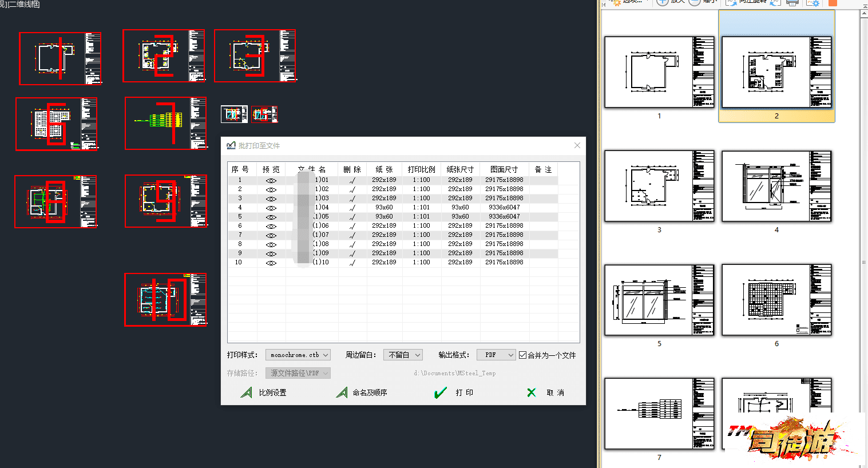Viewport: 868px width, 468px height.
Task: Click the 备注 column header
Action: click(x=543, y=169)
